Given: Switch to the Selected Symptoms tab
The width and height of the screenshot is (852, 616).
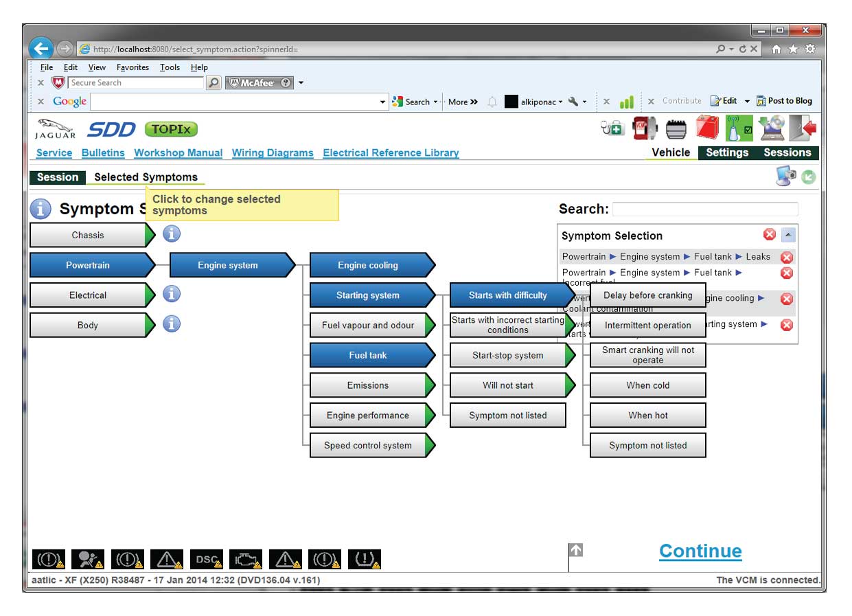Looking at the screenshot, I should [x=146, y=177].
